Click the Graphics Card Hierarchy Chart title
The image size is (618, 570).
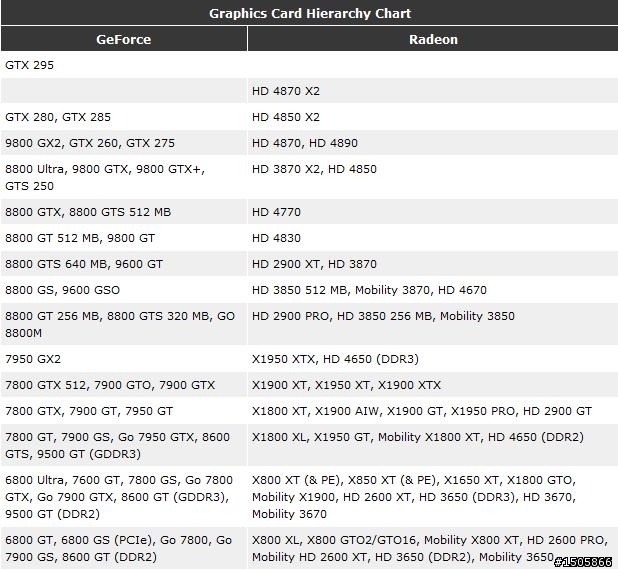click(310, 13)
